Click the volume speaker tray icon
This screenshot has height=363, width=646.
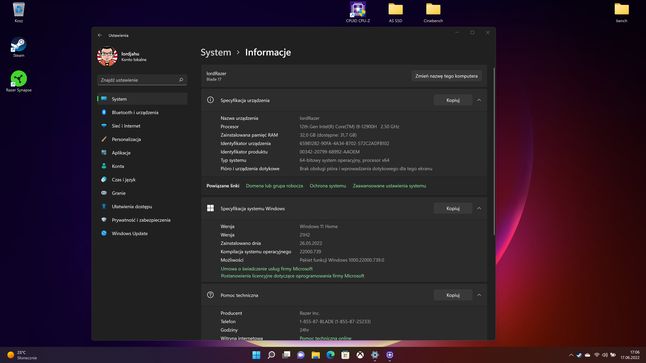[x=604, y=355]
